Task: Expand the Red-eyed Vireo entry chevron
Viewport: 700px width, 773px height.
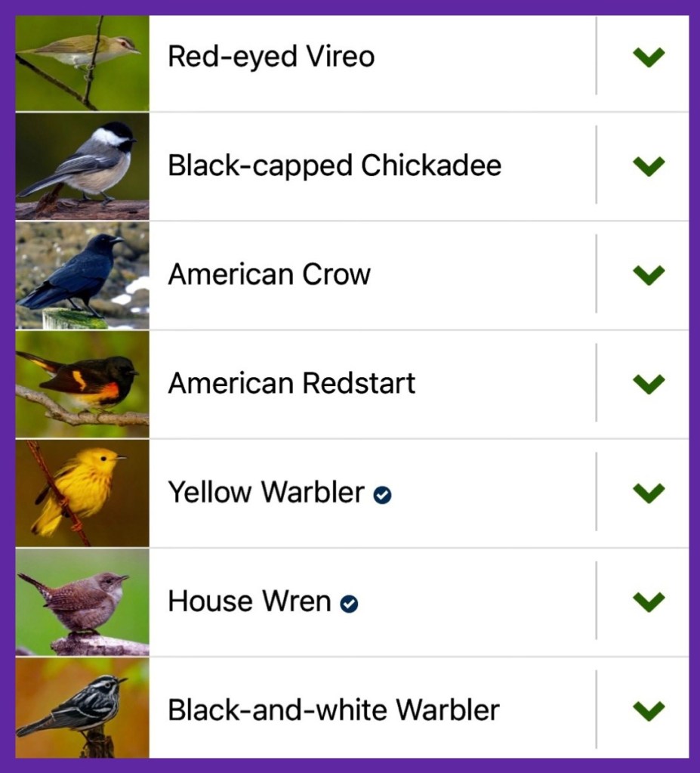Action: pos(649,57)
